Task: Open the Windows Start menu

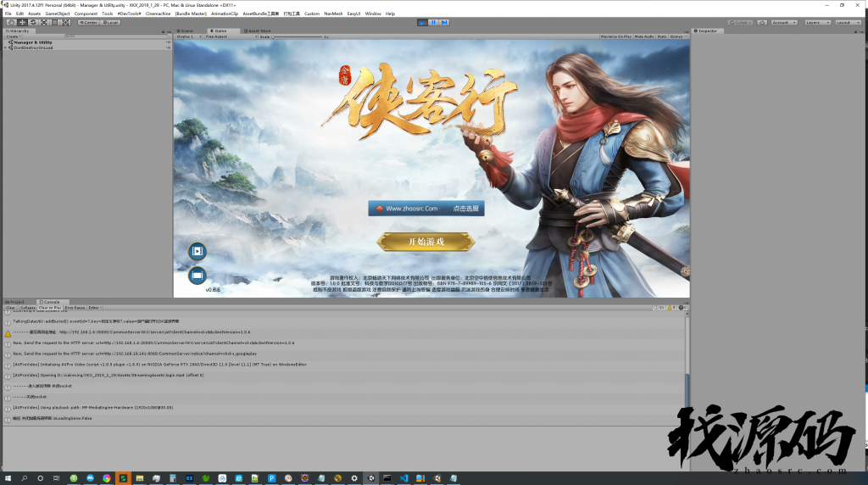Action: pyautogui.click(x=8, y=478)
